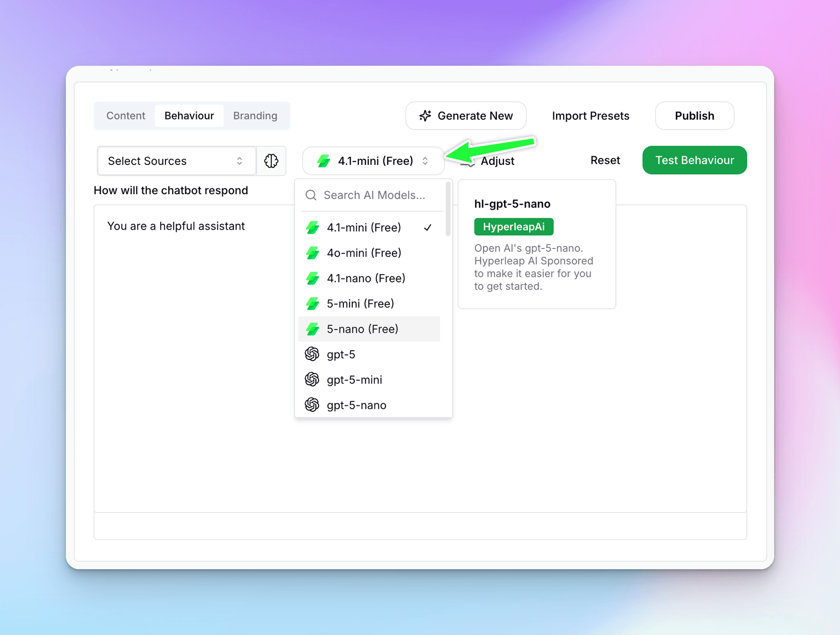
Task: Click the Import Presets link
Action: 590,116
